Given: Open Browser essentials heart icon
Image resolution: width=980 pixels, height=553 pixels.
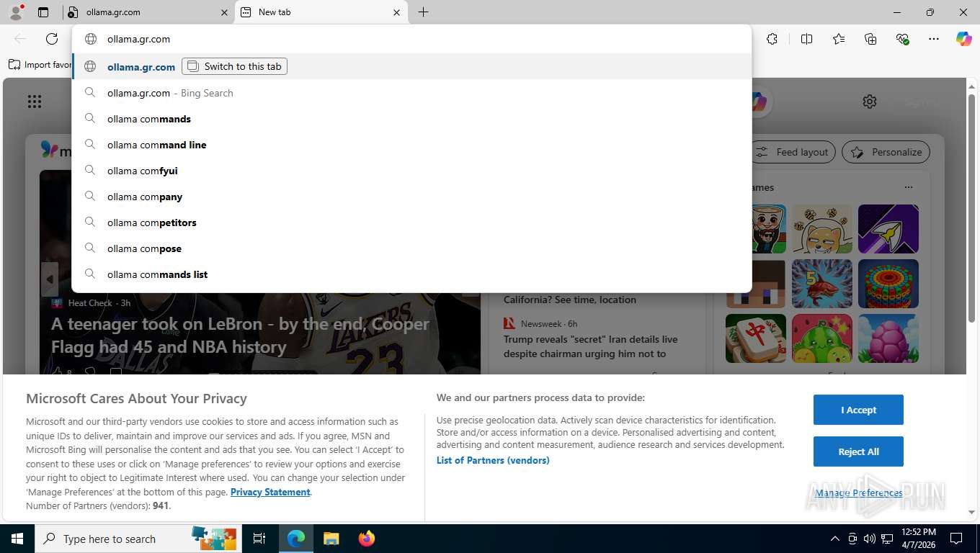Looking at the screenshot, I should coord(902,39).
